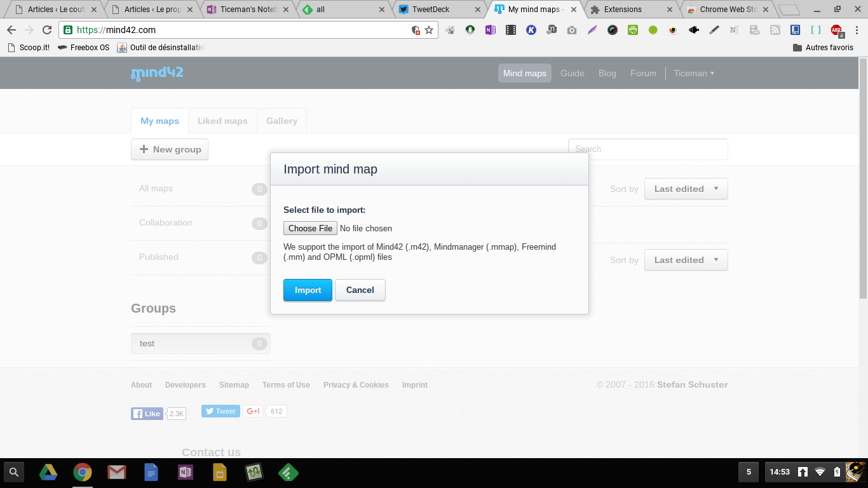Click the film strip extension icon
Image resolution: width=868 pixels, height=488 pixels.
(x=510, y=30)
